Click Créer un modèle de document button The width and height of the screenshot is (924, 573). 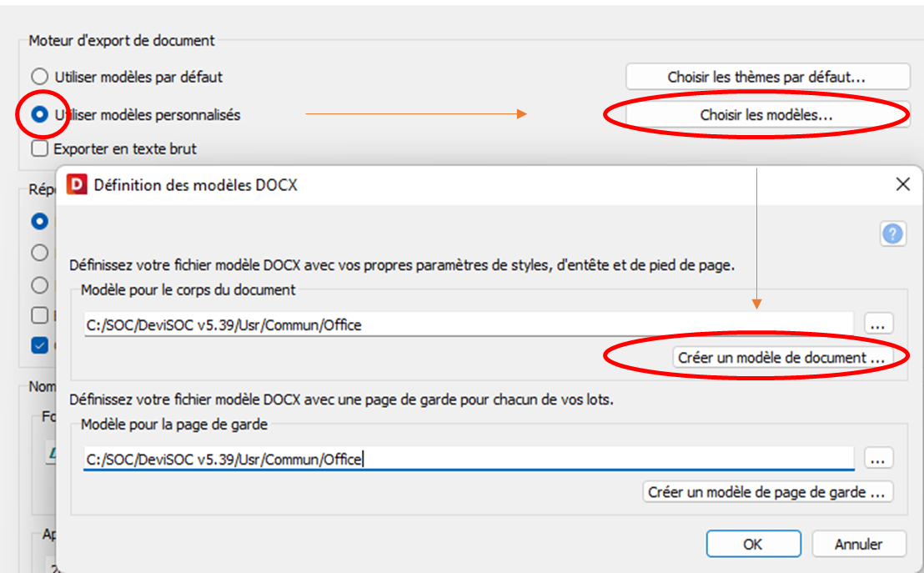(782, 358)
